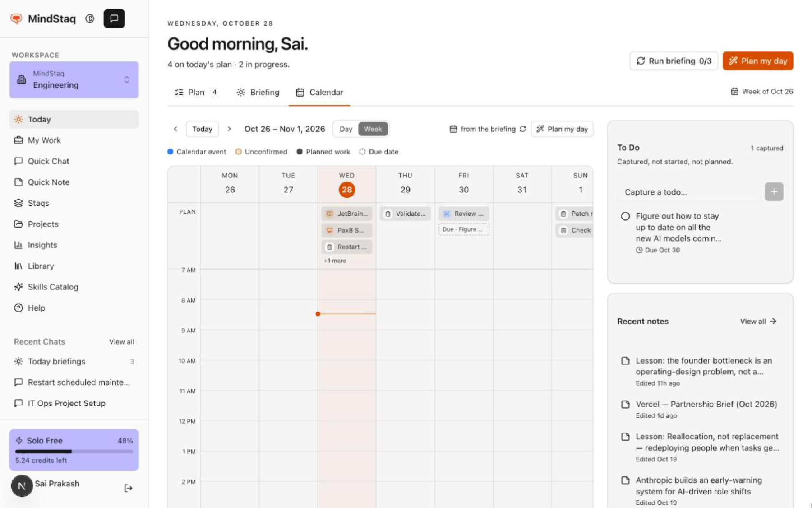Click the Week of Oct 26 label
Screen dimensions: 812x508
coord(761,92)
